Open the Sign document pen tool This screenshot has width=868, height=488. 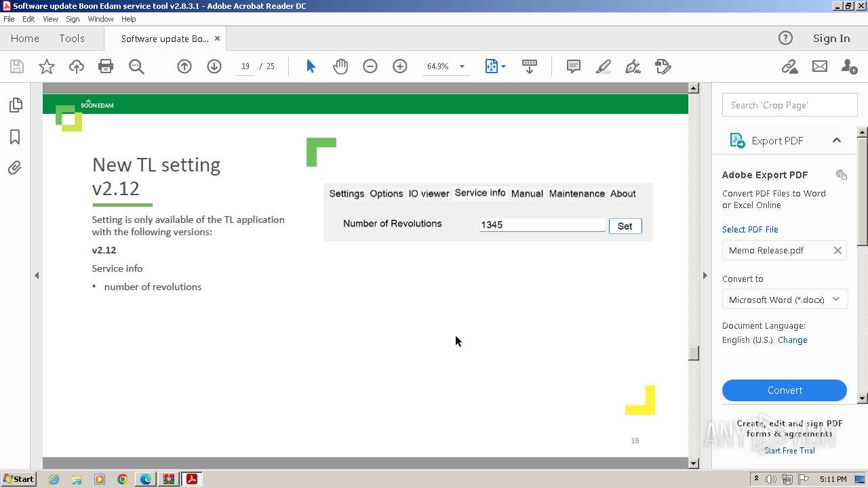click(633, 66)
